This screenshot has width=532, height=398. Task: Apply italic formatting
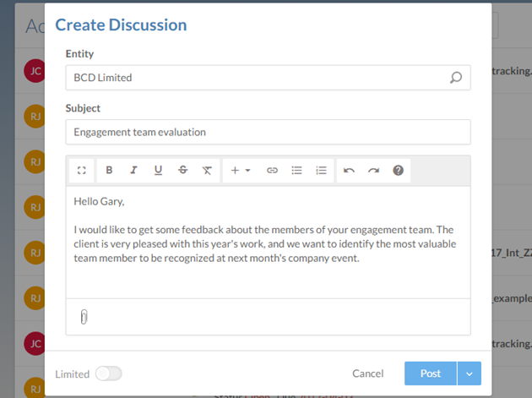[133, 170]
